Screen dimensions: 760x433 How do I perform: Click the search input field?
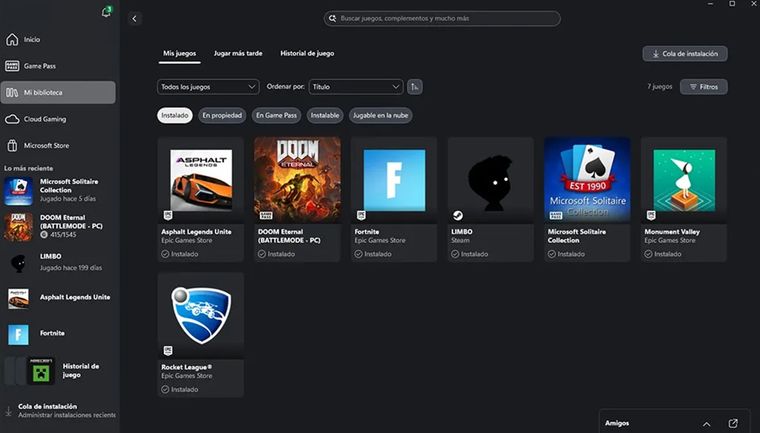click(442, 18)
